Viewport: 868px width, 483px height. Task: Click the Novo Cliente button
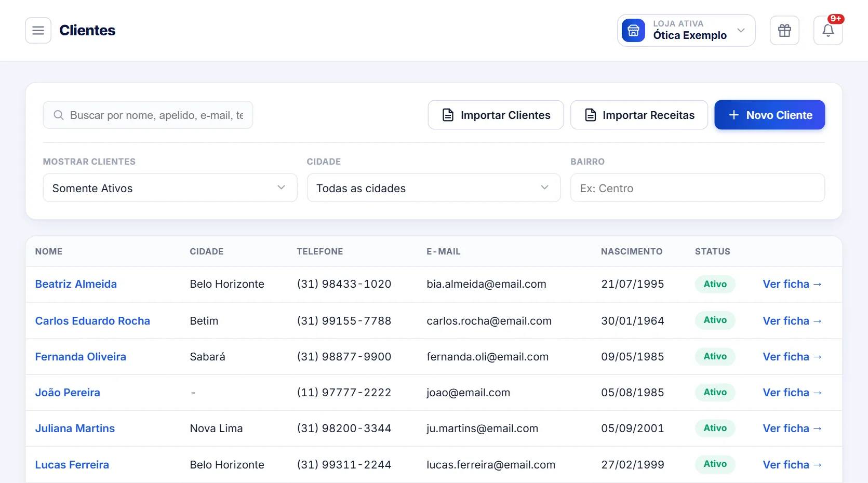coord(770,115)
